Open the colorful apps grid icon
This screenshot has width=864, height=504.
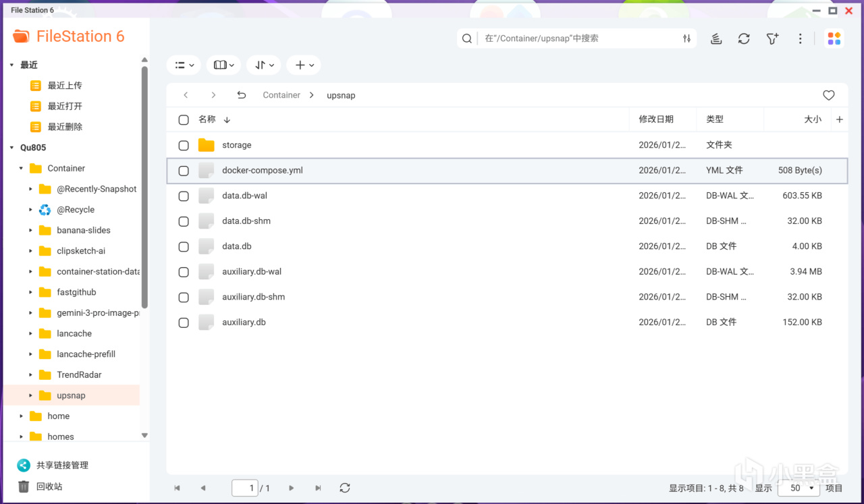point(834,38)
